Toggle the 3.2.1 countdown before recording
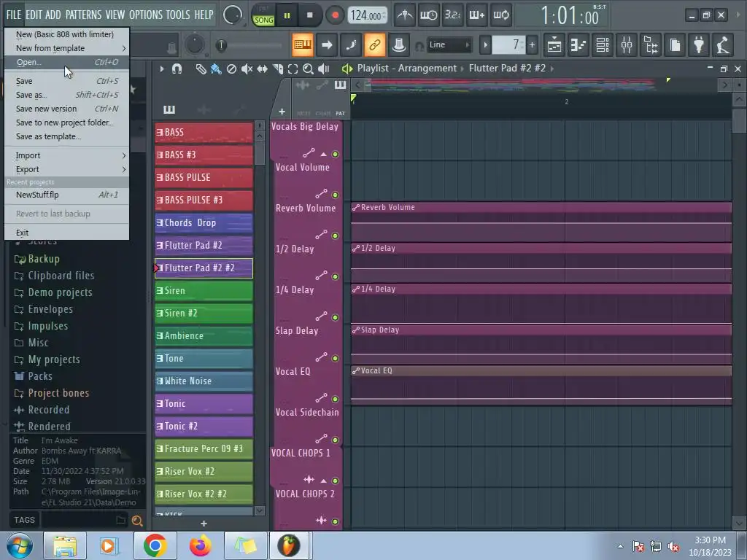747x560 pixels. pyautogui.click(x=452, y=15)
